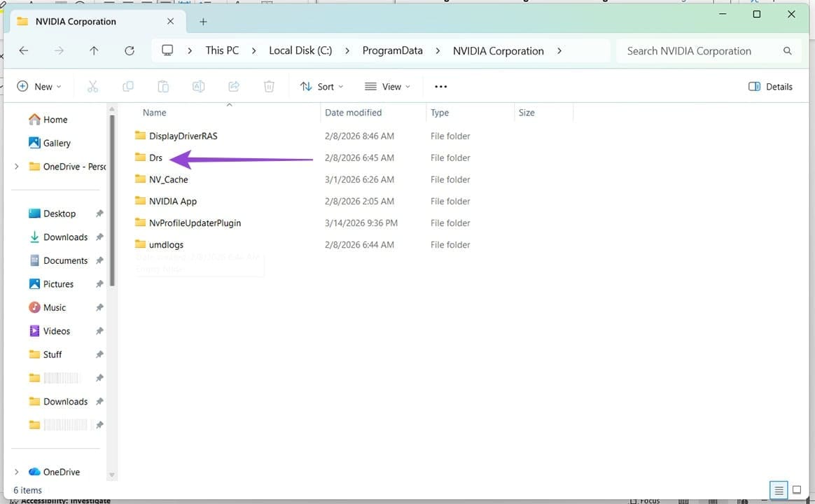Click the search magnifier icon
815x504 pixels.
click(x=788, y=50)
